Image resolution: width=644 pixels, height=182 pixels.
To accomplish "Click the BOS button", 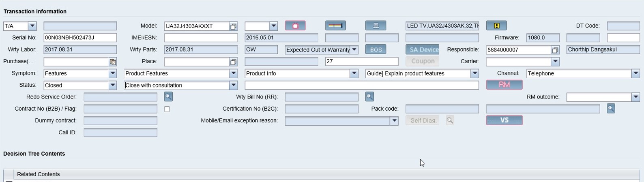I will (x=376, y=49).
